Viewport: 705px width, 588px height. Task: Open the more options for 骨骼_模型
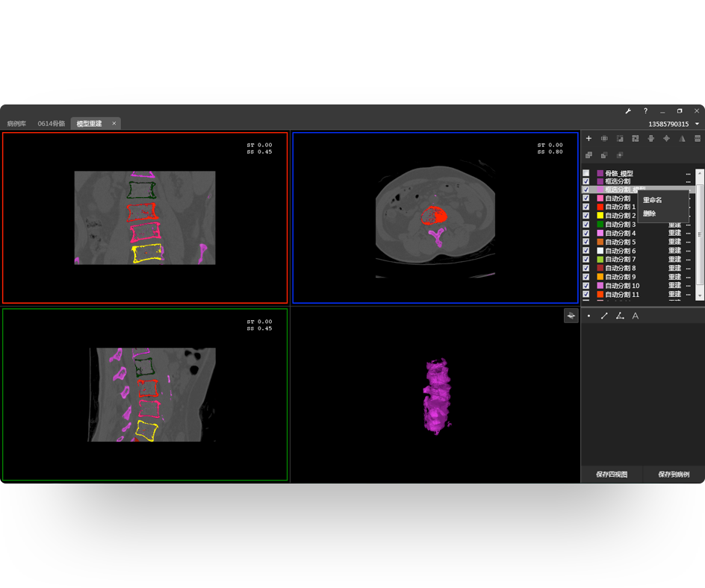(x=688, y=174)
